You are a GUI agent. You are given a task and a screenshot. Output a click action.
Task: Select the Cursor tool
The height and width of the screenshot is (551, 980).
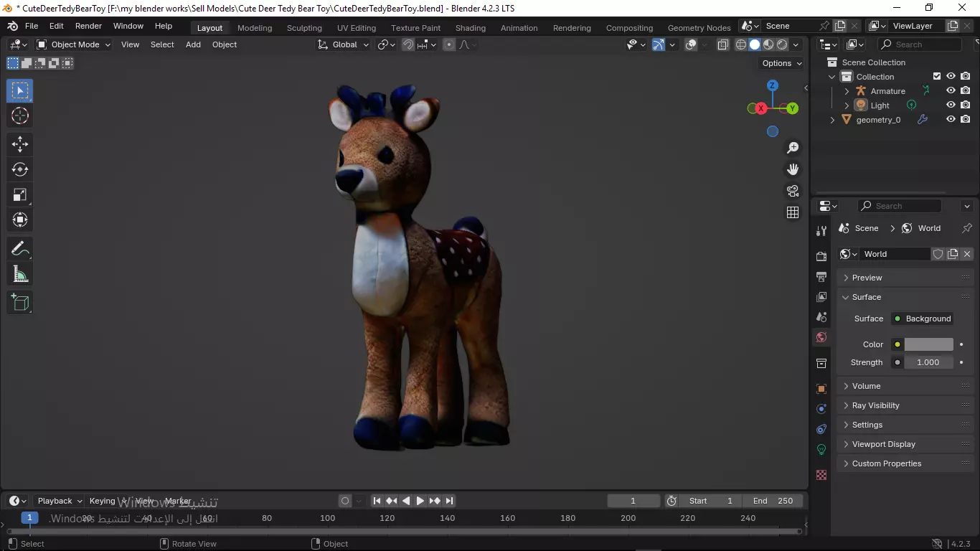click(x=20, y=116)
